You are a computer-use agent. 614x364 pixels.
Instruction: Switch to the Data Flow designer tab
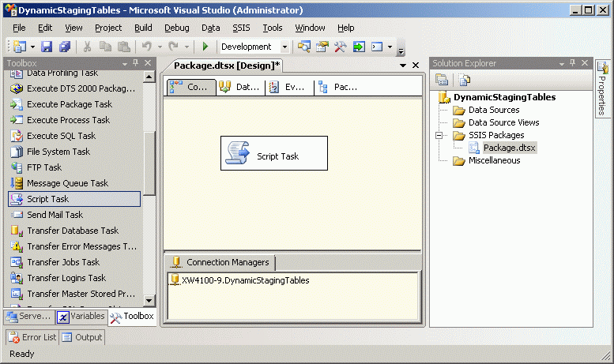240,87
